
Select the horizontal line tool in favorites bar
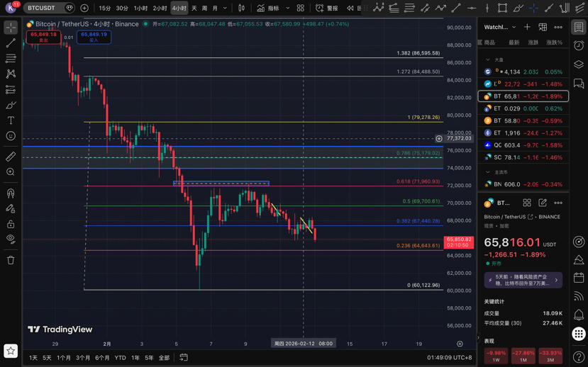(x=472, y=8)
